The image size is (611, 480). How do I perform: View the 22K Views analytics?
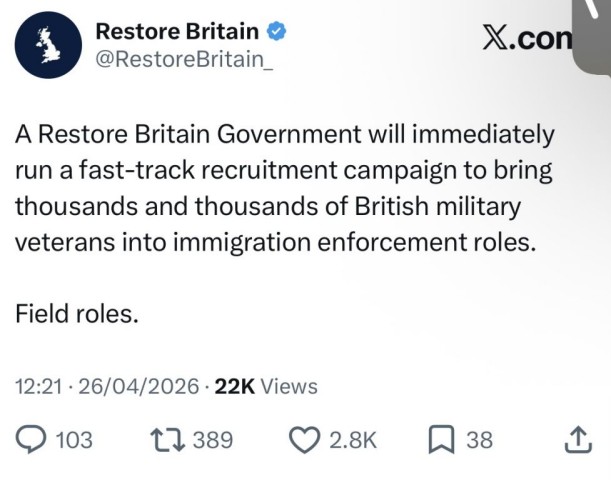click(266, 386)
